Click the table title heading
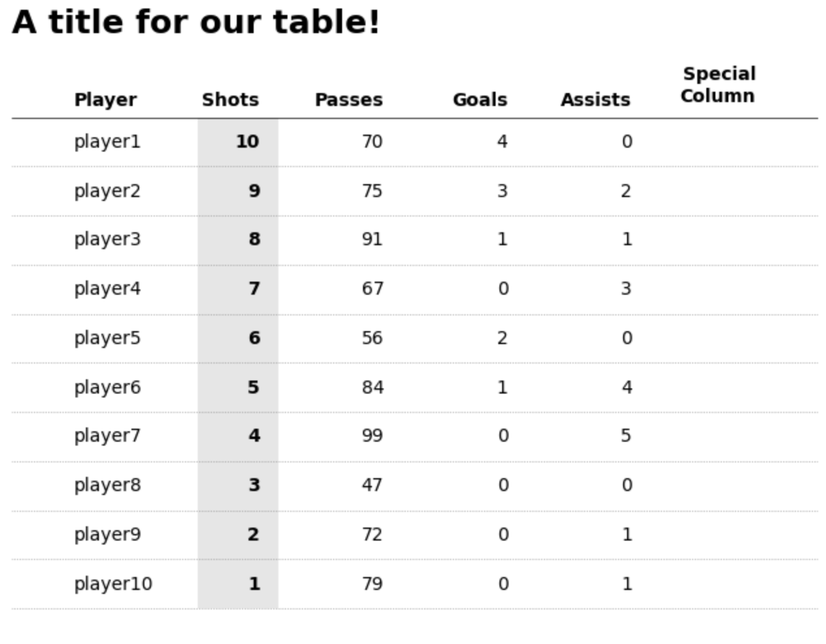The width and height of the screenshot is (826, 644). pos(196,23)
